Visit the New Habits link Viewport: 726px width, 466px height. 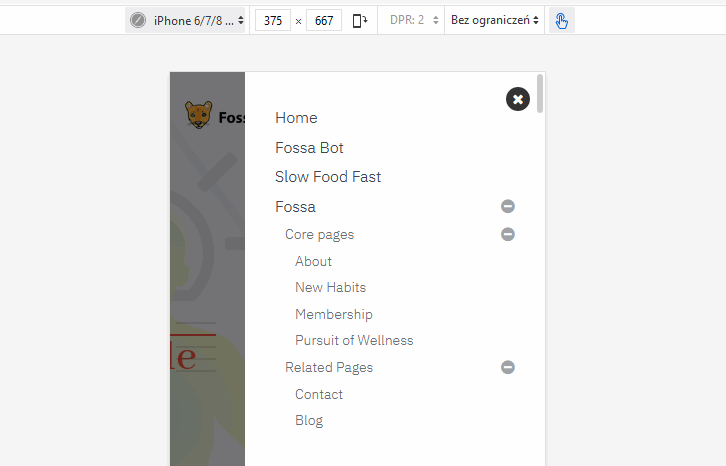[x=330, y=287]
